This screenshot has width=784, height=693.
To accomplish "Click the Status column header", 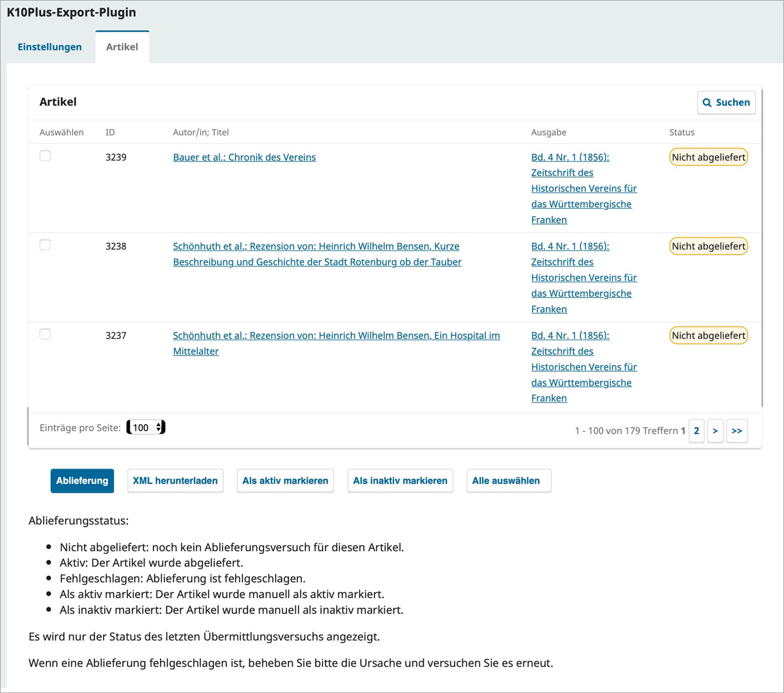I will (x=682, y=132).
